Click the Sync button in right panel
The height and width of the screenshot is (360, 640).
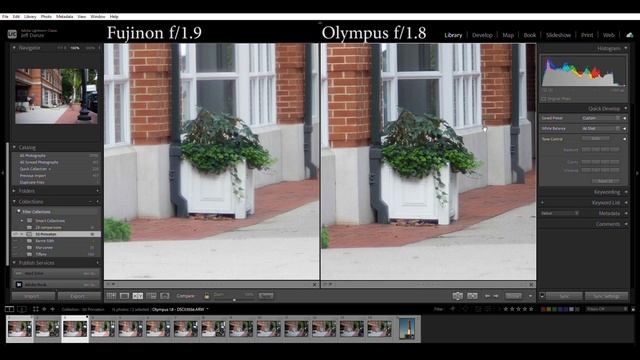pyautogui.click(x=564, y=296)
